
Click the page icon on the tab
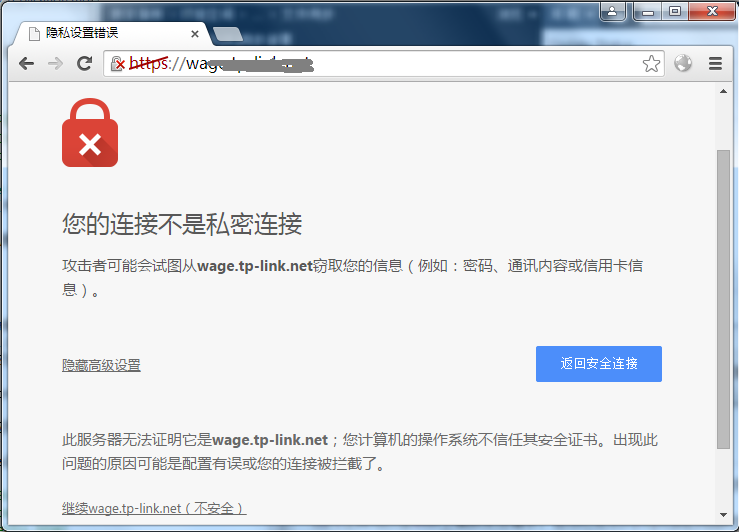(x=34, y=34)
